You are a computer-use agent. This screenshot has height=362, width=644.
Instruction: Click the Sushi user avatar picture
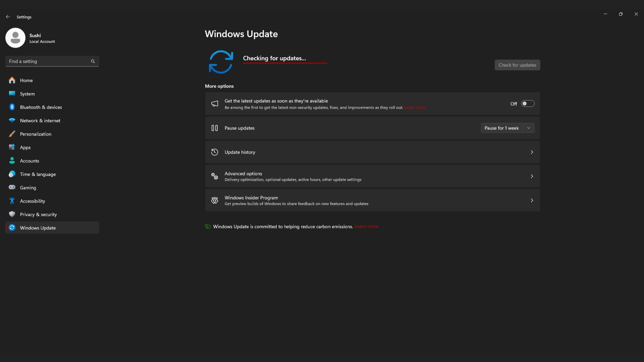(15, 38)
